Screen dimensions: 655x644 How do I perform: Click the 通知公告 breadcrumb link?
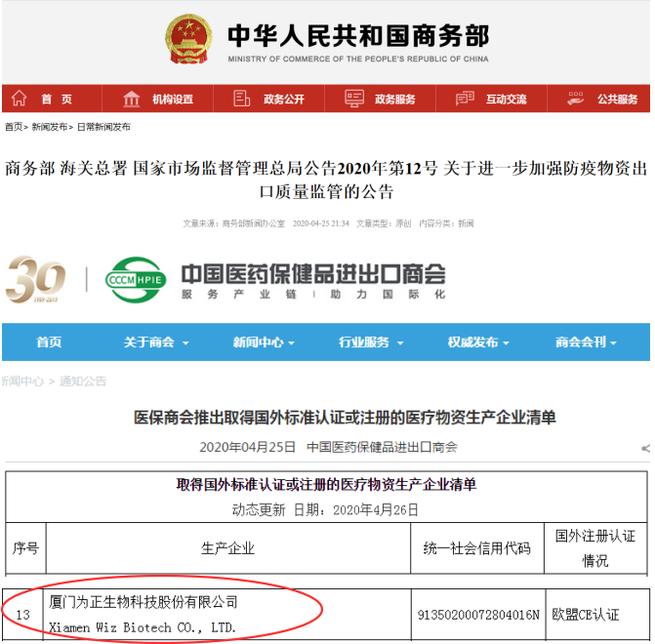(83, 381)
